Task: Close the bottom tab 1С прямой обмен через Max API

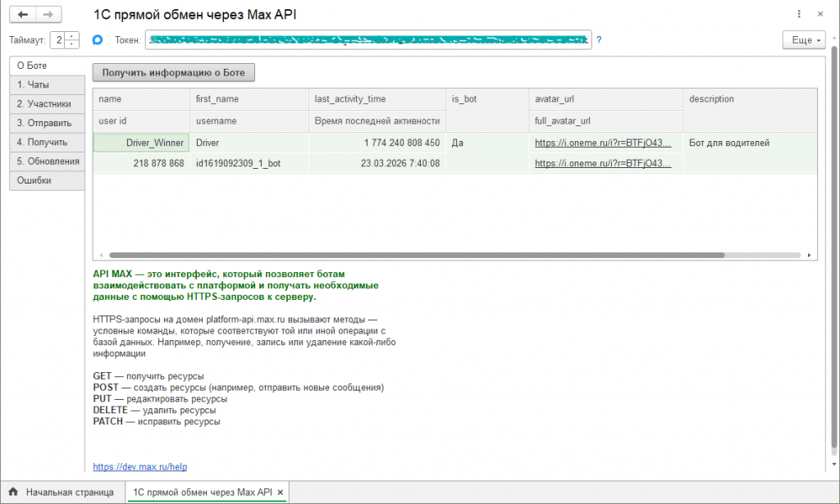Action: (281, 493)
